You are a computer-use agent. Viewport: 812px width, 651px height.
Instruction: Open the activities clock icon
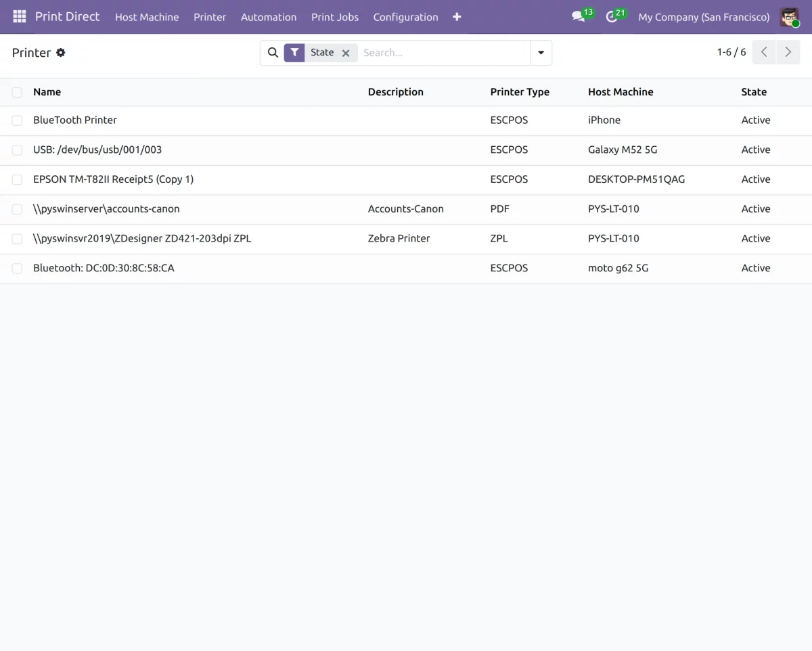click(x=612, y=17)
